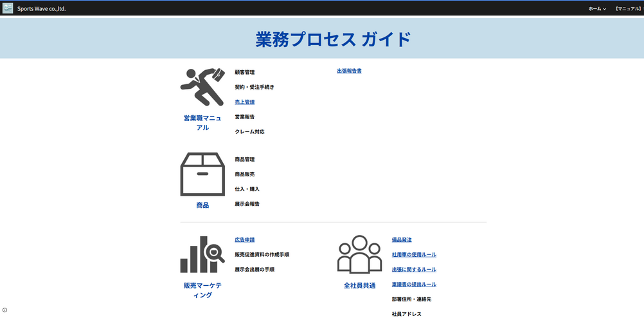Click the 営業職マニュアル heading
644x318 pixels.
[202, 122]
